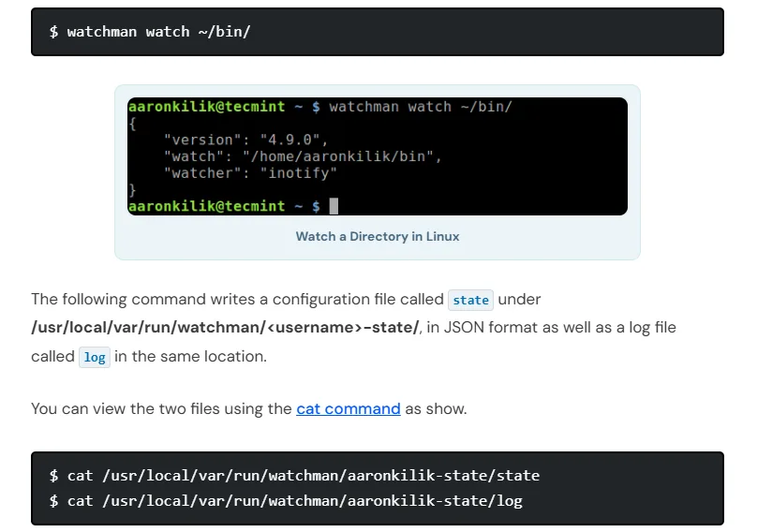757x532 pixels.
Task: Click the 'state' inline code label
Action: pos(470,300)
